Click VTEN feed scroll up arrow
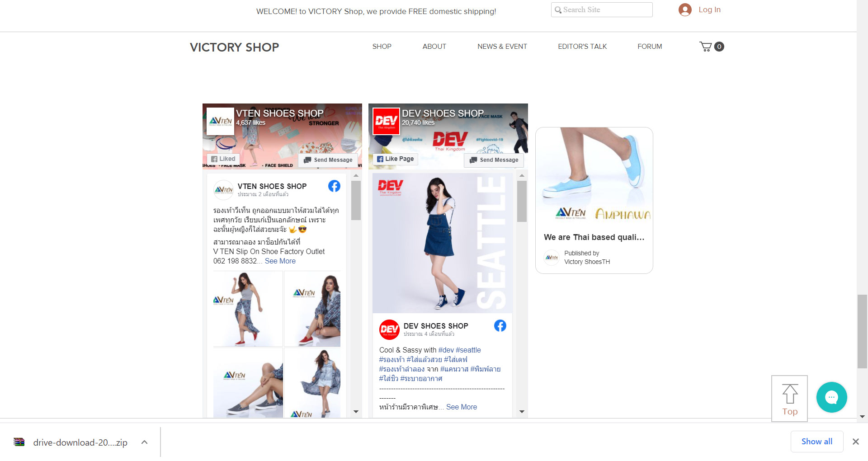The image size is (868, 461). click(356, 175)
